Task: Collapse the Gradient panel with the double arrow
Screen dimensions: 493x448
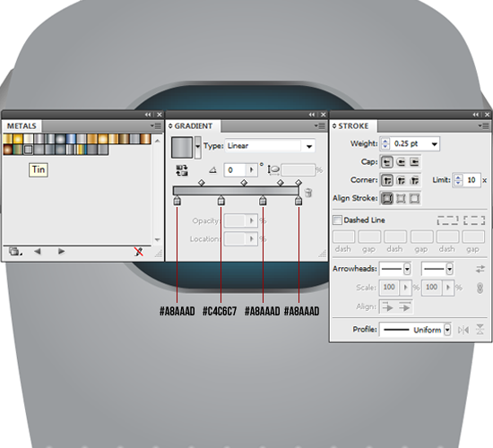Action: coord(312,115)
